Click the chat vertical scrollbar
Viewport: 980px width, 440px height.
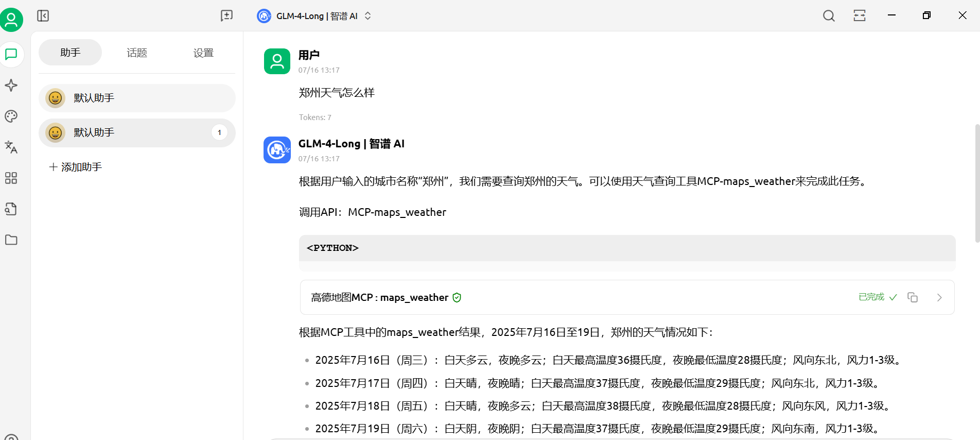pos(977,183)
